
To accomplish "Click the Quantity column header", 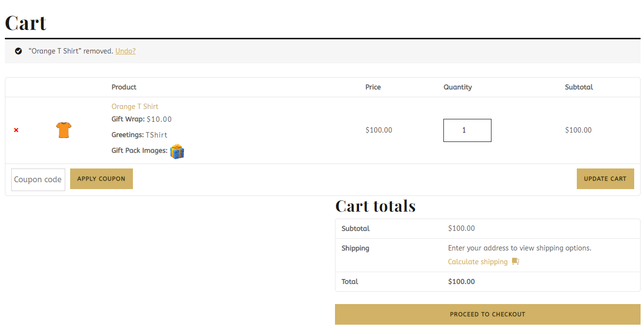I will pos(458,87).
